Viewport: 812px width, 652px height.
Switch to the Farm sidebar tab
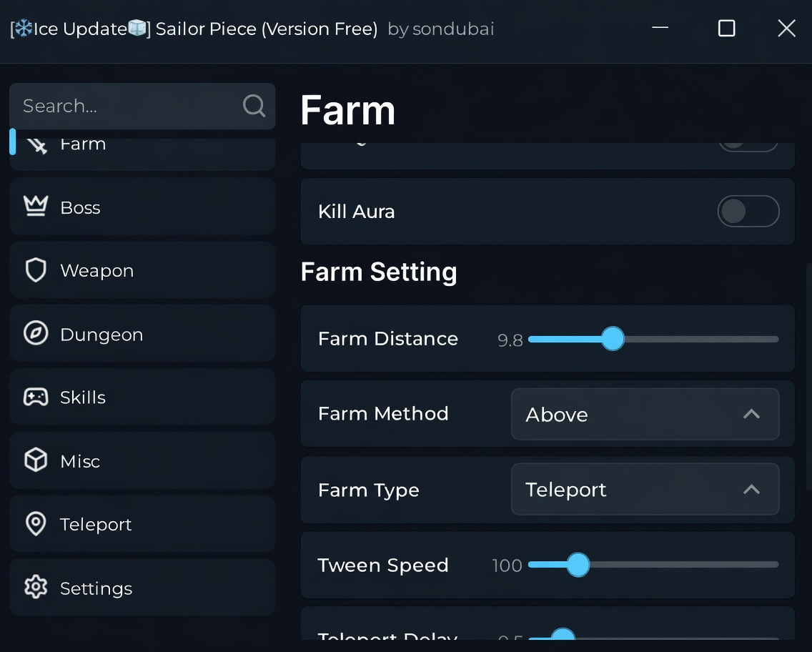[x=83, y=145]
